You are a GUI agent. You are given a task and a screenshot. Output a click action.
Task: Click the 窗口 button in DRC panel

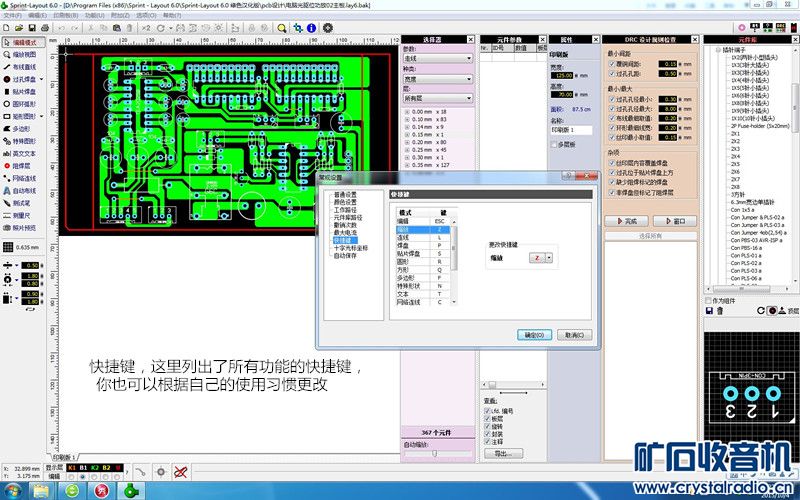675,221
